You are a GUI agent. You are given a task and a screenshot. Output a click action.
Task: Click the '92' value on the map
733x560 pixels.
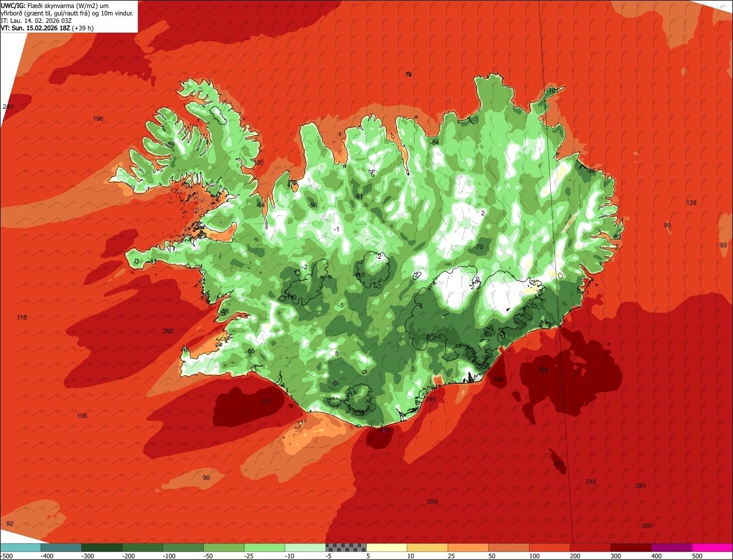10,523
